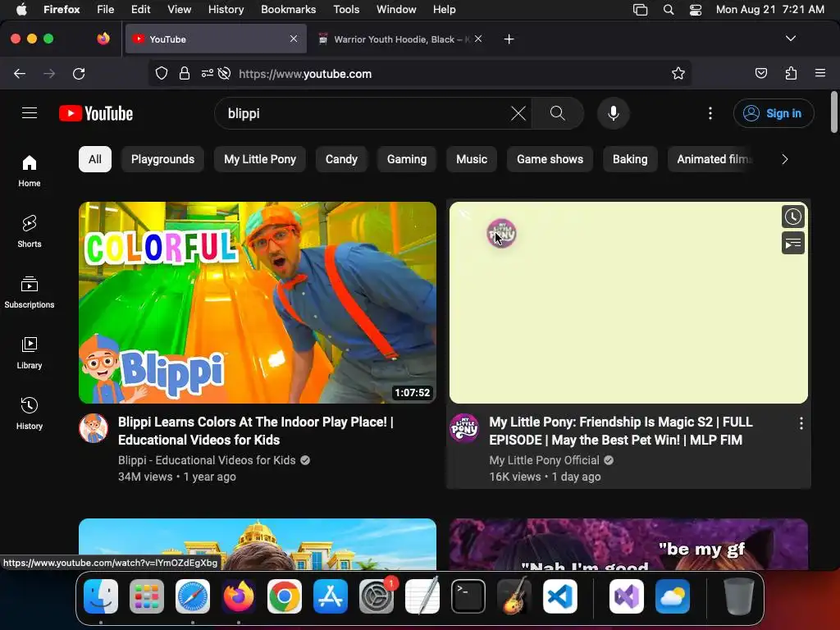Open tracking protection shield icon
The image size is (840, 630).
coord(162,73)
